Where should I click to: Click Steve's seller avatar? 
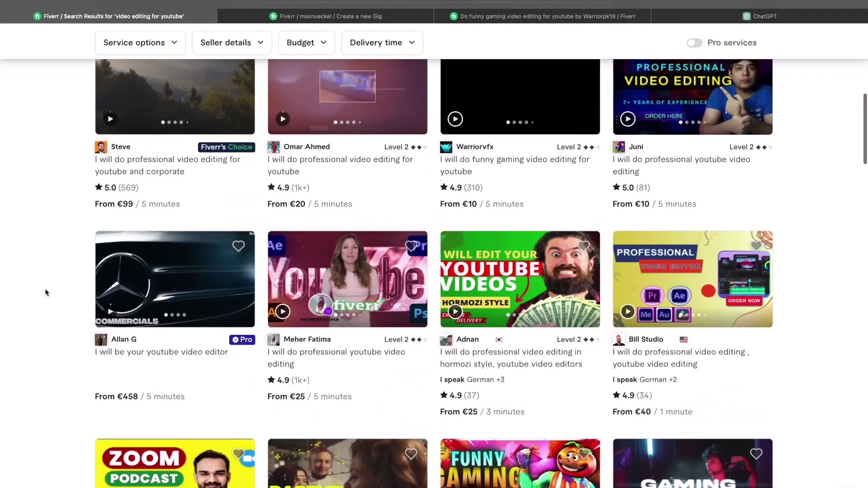pyautogui.click(x=101, y=147)
